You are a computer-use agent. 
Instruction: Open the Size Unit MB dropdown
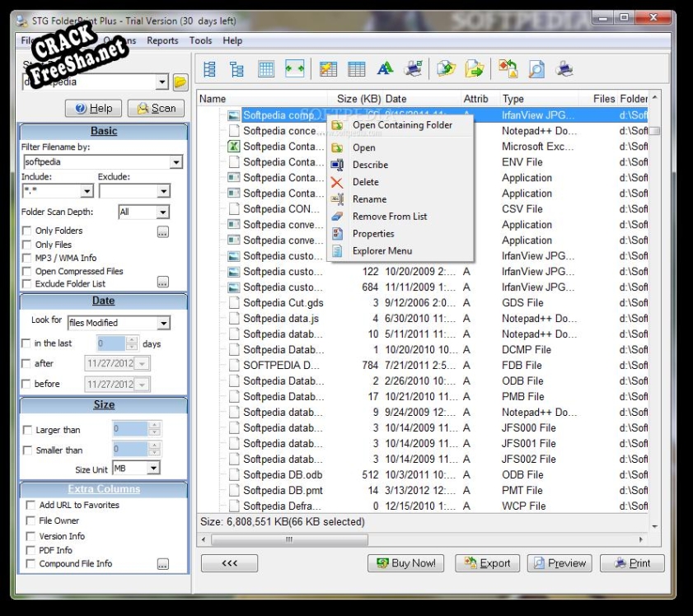click(153, 469)
